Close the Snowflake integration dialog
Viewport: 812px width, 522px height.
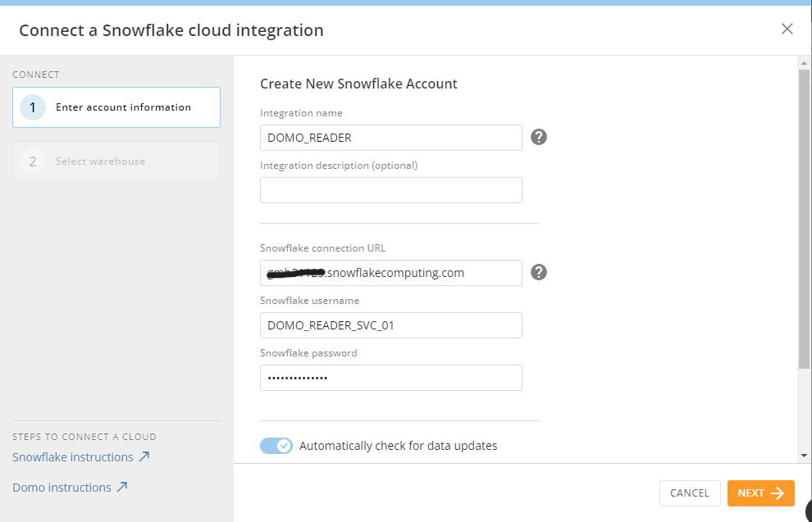tap(787, 30)
